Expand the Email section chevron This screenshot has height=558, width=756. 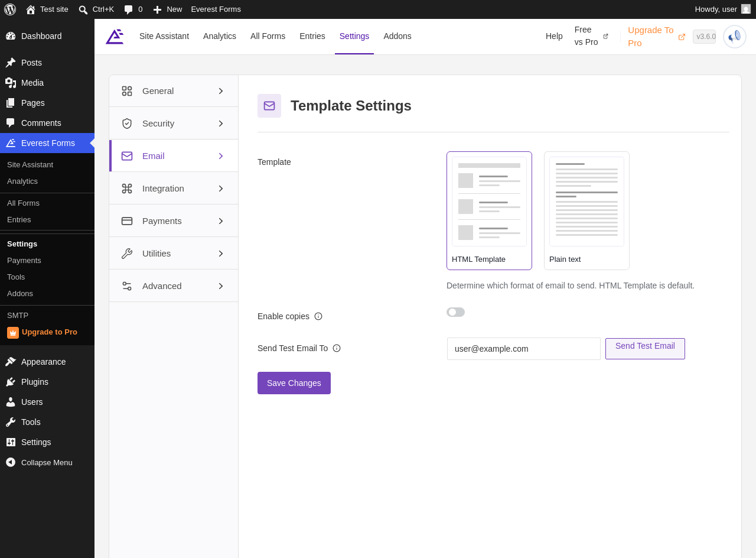point(221,156)
